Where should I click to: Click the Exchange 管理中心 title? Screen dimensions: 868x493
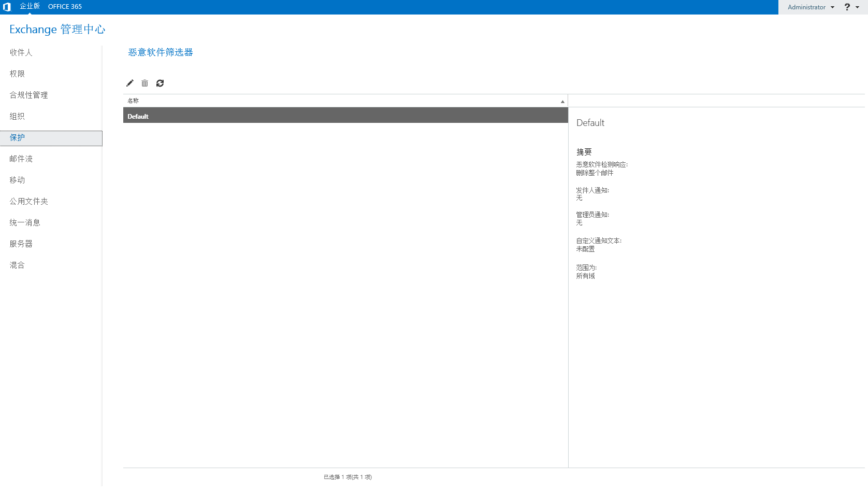point(57,30)
